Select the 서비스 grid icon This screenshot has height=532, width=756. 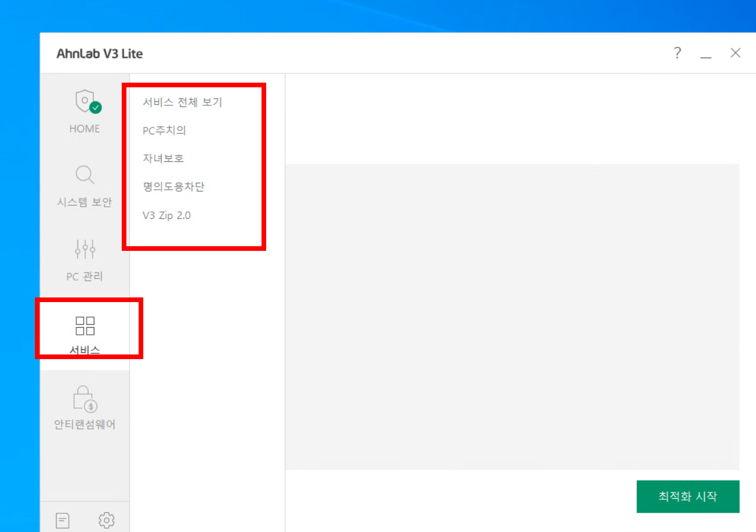(85, 325)
